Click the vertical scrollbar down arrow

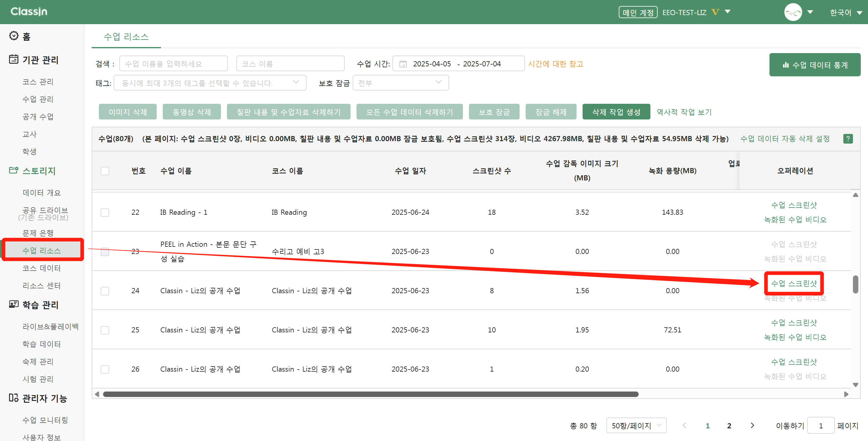[855, 385]
